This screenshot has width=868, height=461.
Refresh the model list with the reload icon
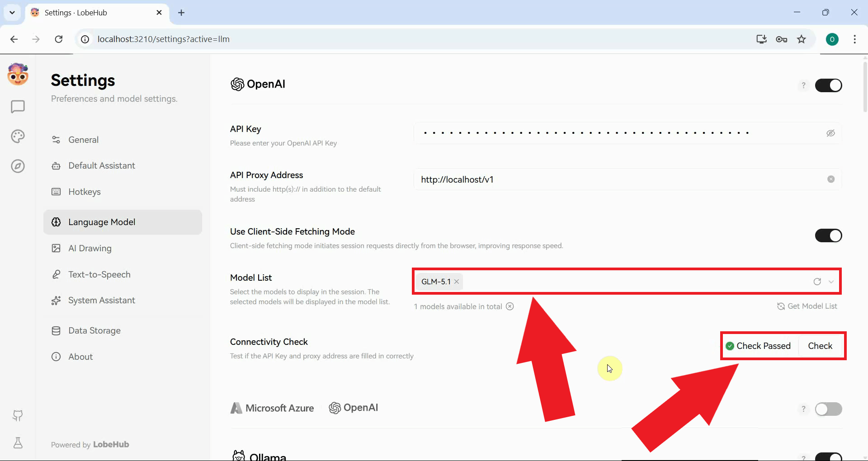click(817, 281)
